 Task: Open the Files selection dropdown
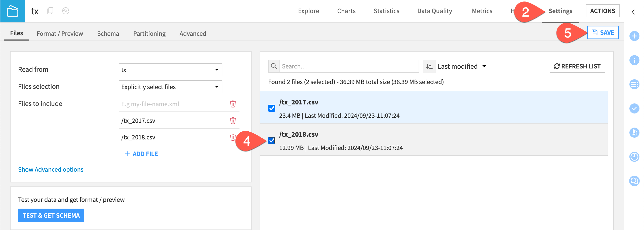pos(170,87)
